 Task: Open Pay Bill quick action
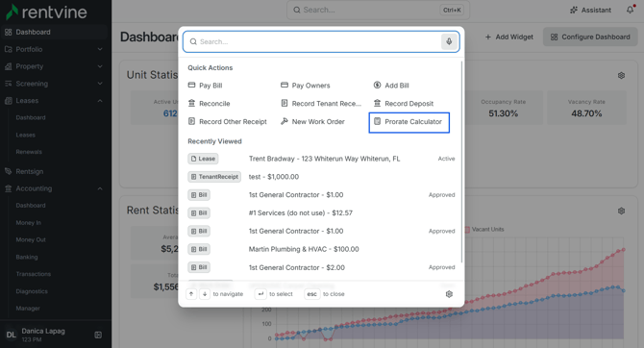coord(205,86)
